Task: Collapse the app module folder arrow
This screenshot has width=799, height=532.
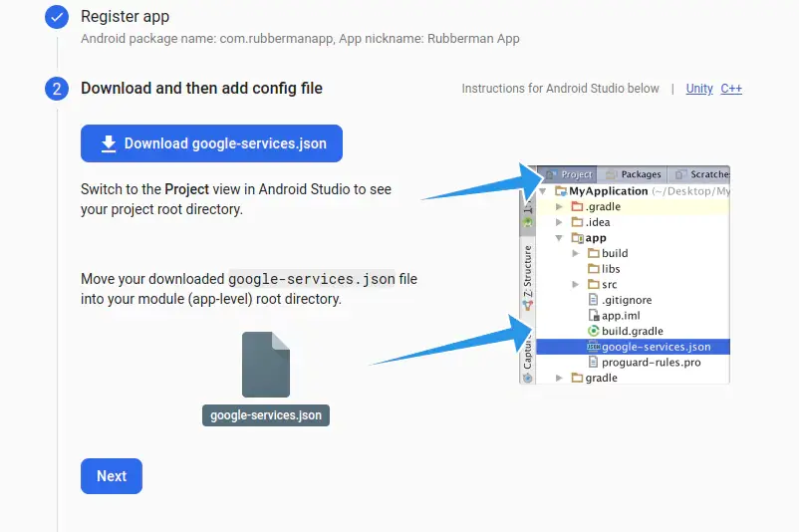Action: (559, 238)
